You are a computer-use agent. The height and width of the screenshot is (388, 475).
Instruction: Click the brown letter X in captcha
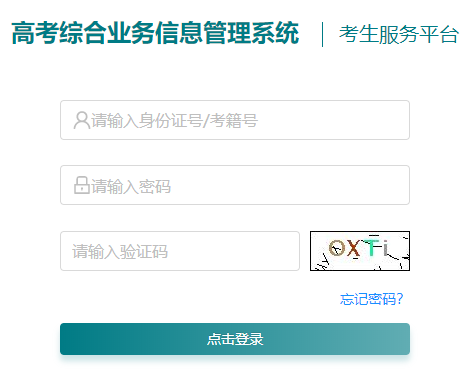[353, 249]
